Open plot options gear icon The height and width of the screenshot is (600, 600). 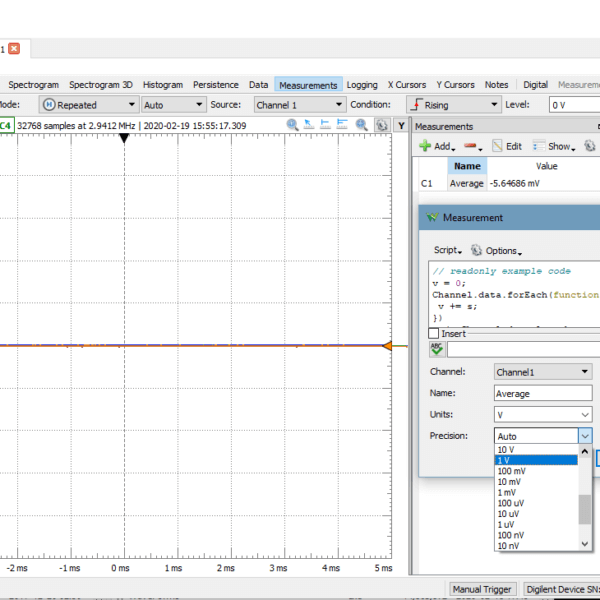point(382,125)
